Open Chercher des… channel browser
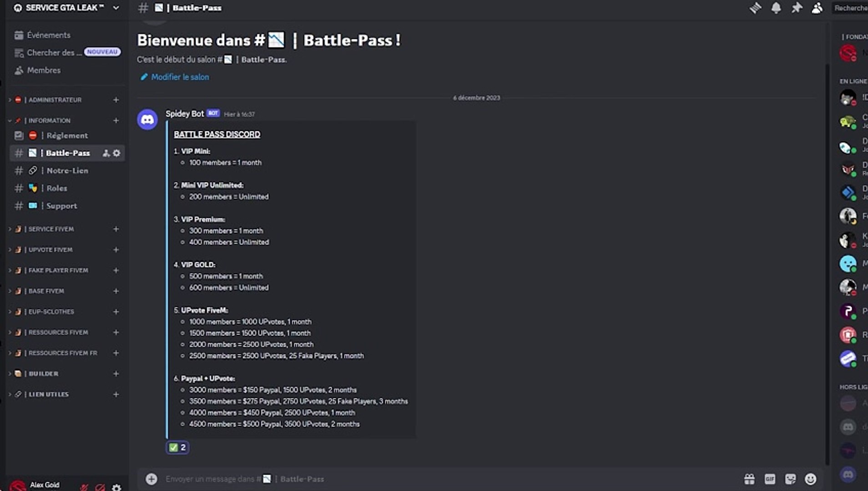Screen dimensions: 868x491 (67, 52)
